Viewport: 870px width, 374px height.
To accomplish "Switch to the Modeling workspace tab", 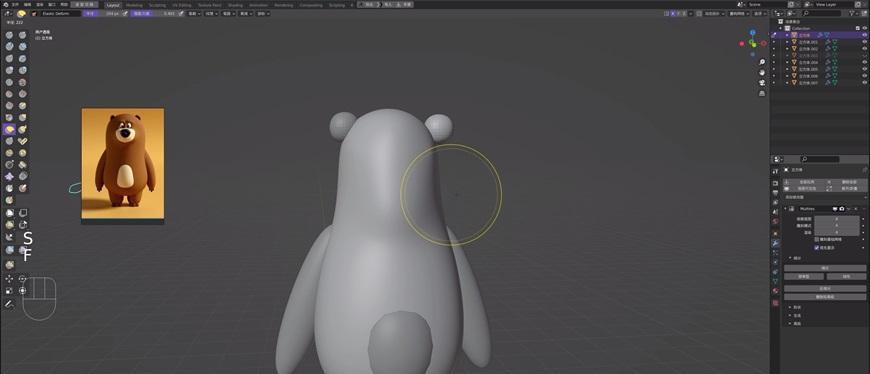I will click(134, 4).
